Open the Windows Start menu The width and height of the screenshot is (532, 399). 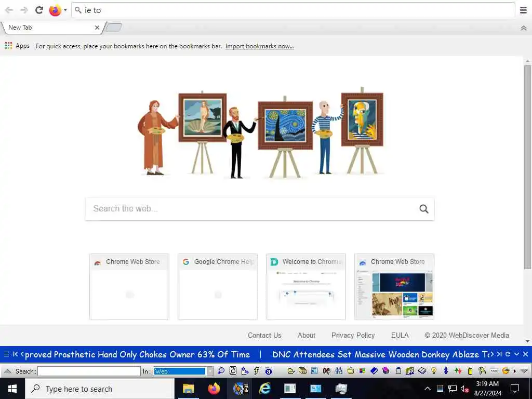[x=12, y=389]
